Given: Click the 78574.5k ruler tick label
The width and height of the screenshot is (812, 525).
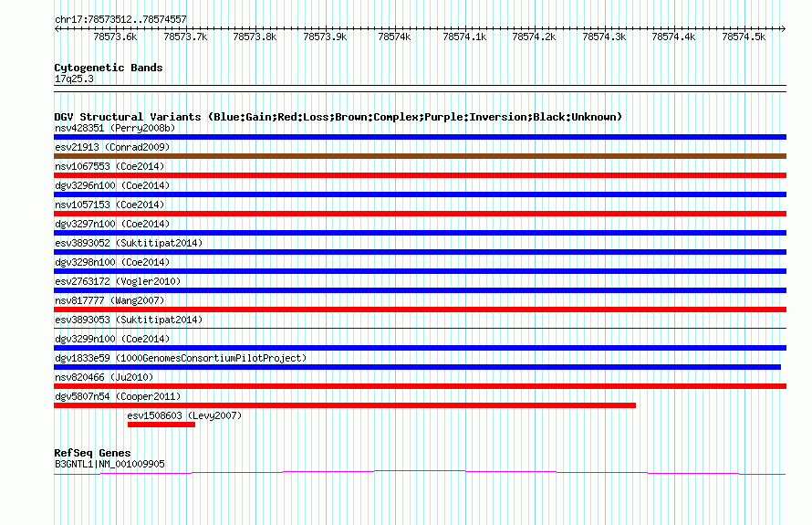Looking at the screenshot, I should click(x=744, y=37).
